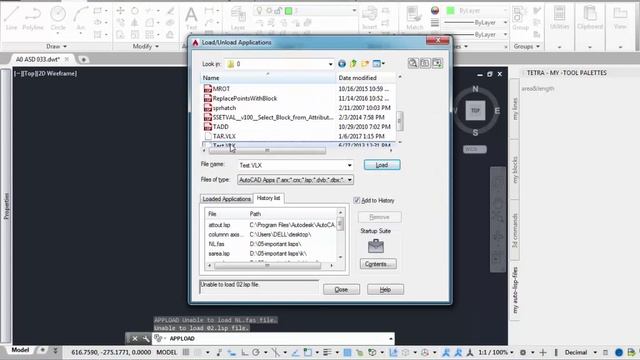This screenshot has height=360, width=640.
Task: Open the Decimal units dropdown
Action: pyautogui.click(x=580, y=352)
